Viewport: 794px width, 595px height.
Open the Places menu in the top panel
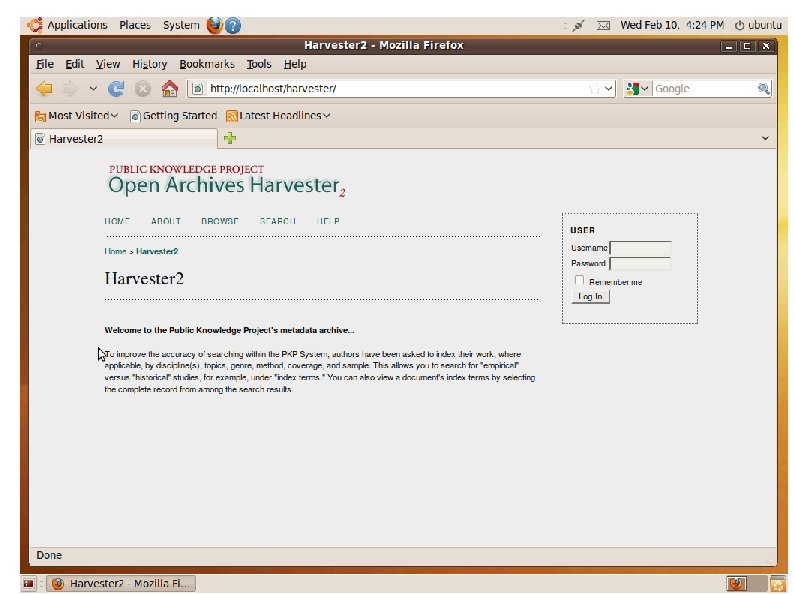(x=135, y=25)
